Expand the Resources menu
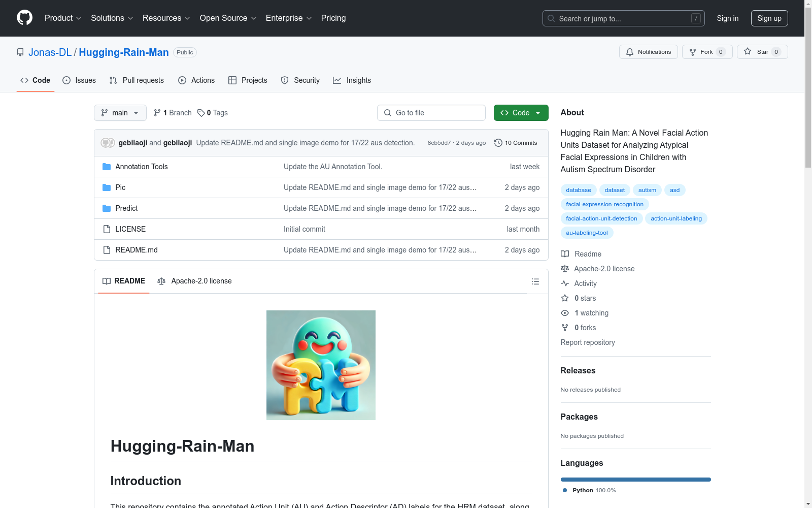Screen dimensions: 812x508 click(x=166, y=18)
